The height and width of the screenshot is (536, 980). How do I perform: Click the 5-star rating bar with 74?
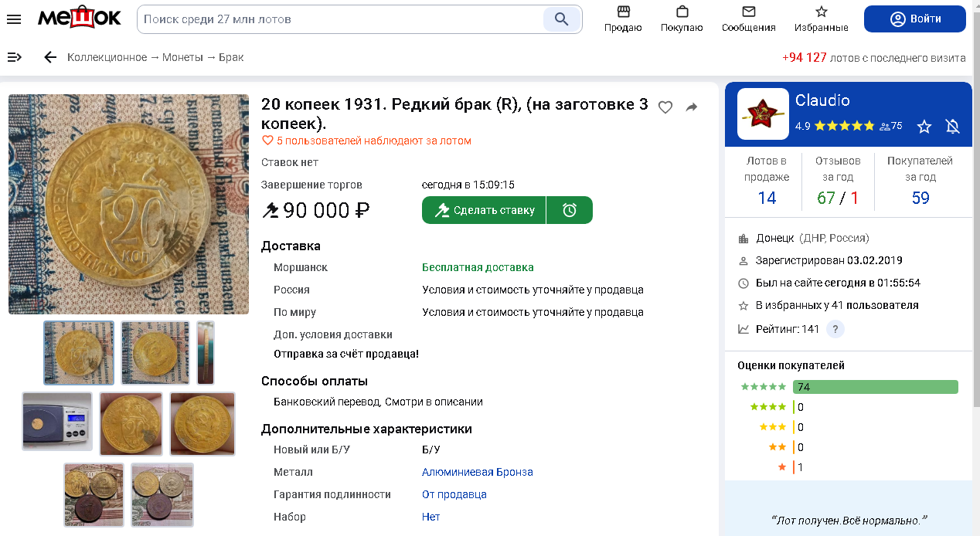click(875, 387)
